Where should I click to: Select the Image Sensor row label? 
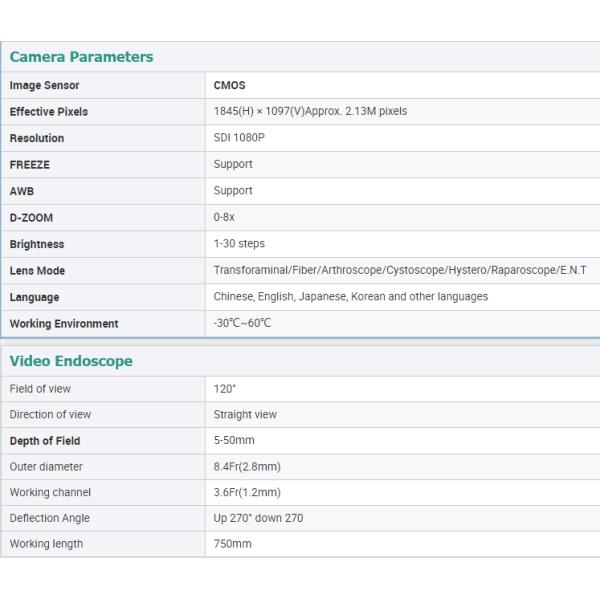(44, 86)
